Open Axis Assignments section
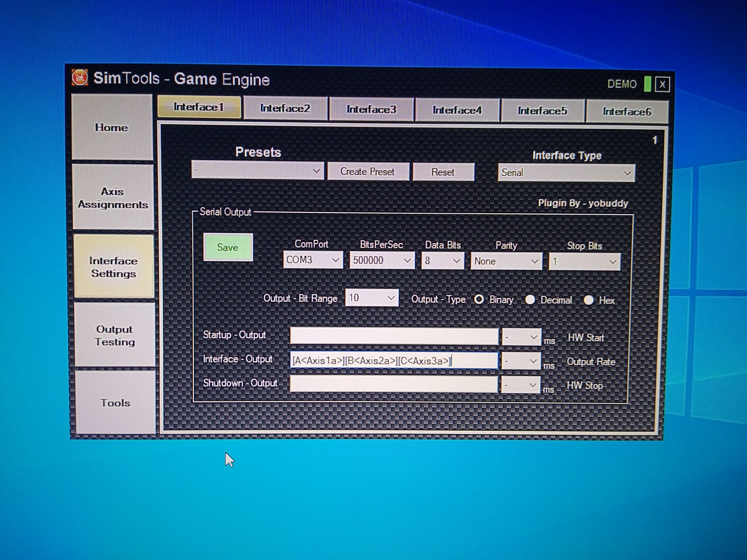This screenshot has height=560, width=747. [113, 197]
